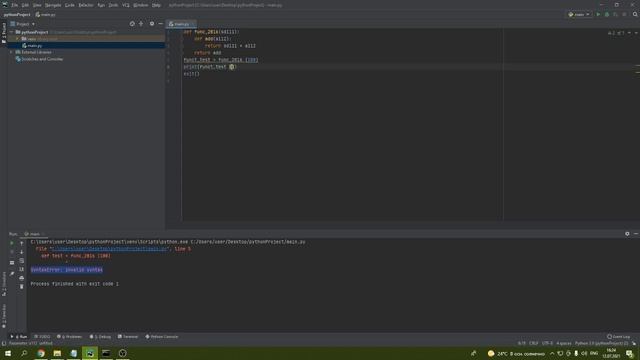Image resolution: width=640 pixels, height=360 pixels.
Task: Toggle scroll to end in Run console
Action: (22, 269)
